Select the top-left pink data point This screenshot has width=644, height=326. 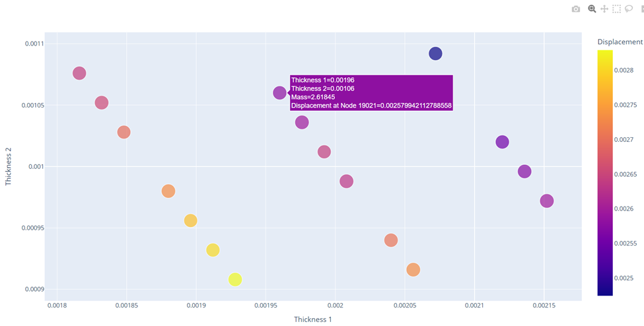point(79,73)
